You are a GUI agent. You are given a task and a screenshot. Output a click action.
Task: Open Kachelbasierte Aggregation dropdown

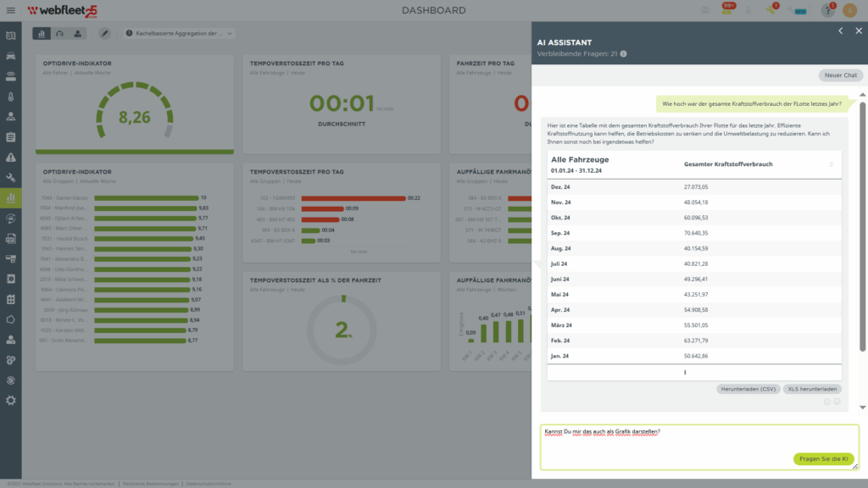point(178,33)
